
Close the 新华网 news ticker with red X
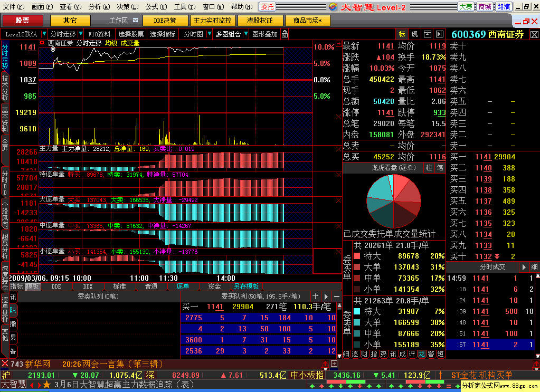coord(5,364)
